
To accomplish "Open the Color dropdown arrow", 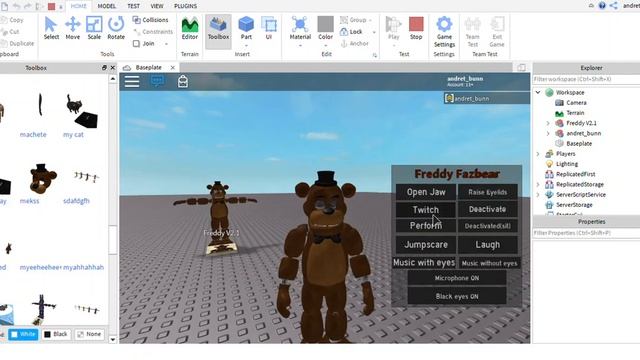I will 325,45.
